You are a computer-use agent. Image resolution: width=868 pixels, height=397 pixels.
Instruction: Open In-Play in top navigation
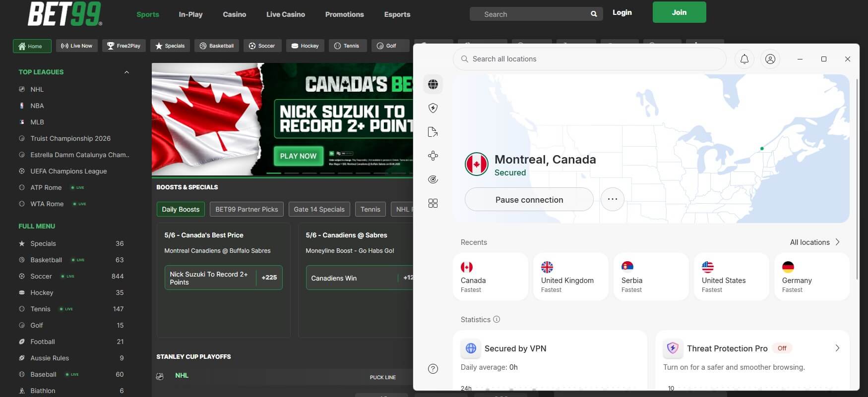coord(191,14)
